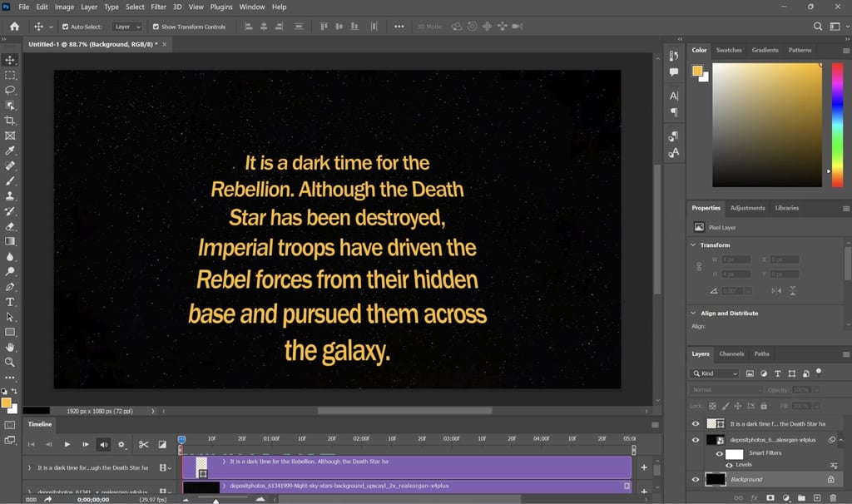Hide the depositphotos layer
This screenshot has width=852, height=504.
[x=696, y=440]
